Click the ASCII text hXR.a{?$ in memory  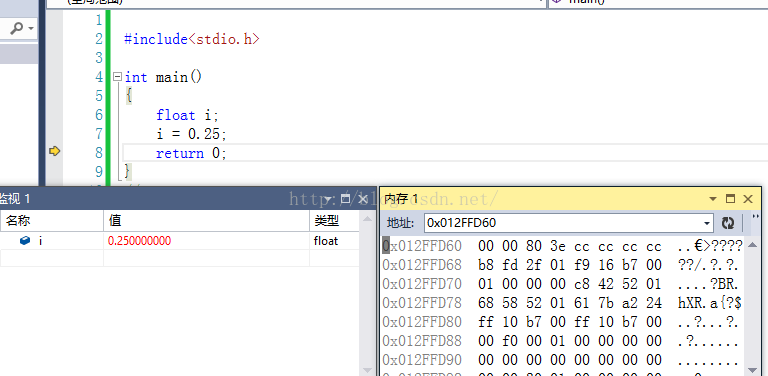click(x=710, y=303)
